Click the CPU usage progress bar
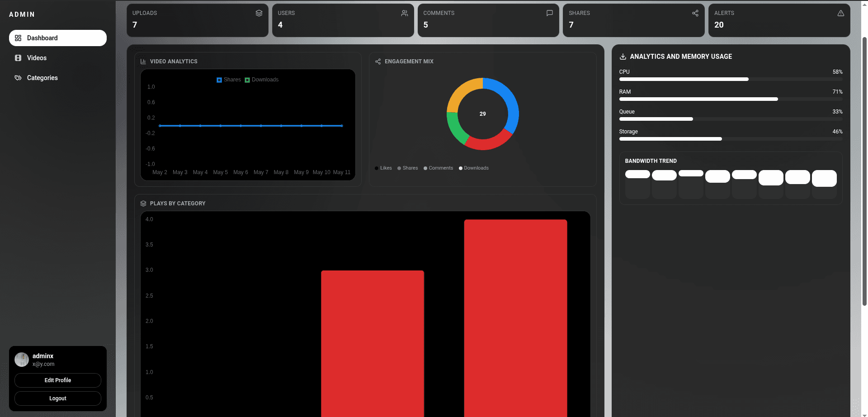The height and width of the screenshot is (417, 868). tap(731, 79)
